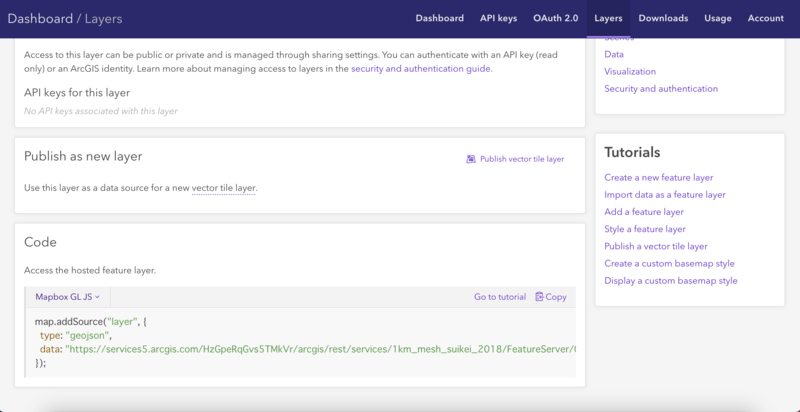Image resolution: width=800 pixels, height=412 pixels.
Task: Open Import data as a feature layer tutorial
Action: click(x=665, y=195)
